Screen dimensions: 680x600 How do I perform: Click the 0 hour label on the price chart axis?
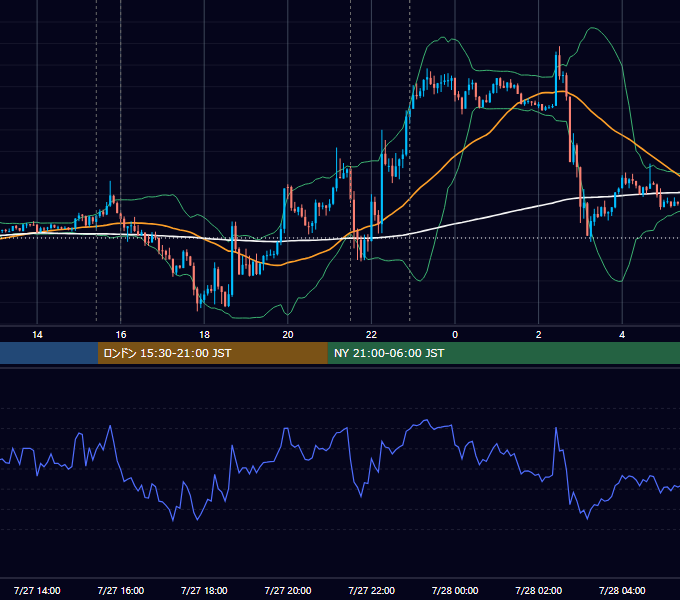(455, 335)
